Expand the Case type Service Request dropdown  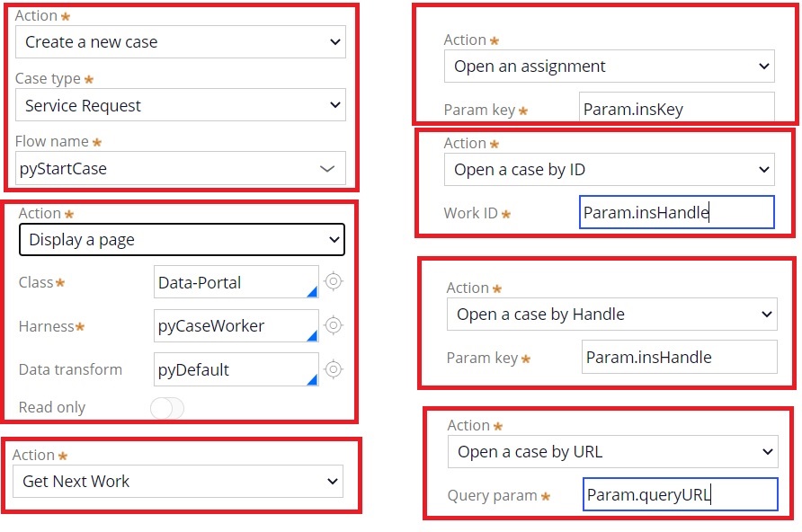181,105
